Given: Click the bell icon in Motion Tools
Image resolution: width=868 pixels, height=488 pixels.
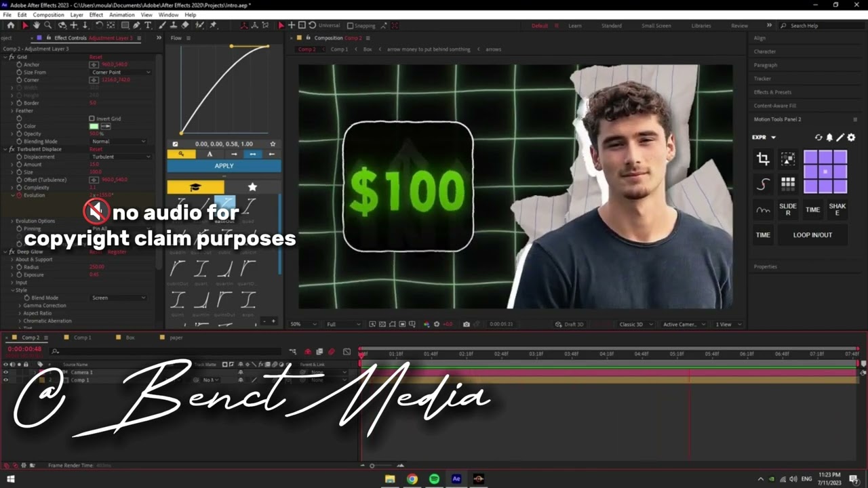Looking at the screenshot, I should pos(829,138).
